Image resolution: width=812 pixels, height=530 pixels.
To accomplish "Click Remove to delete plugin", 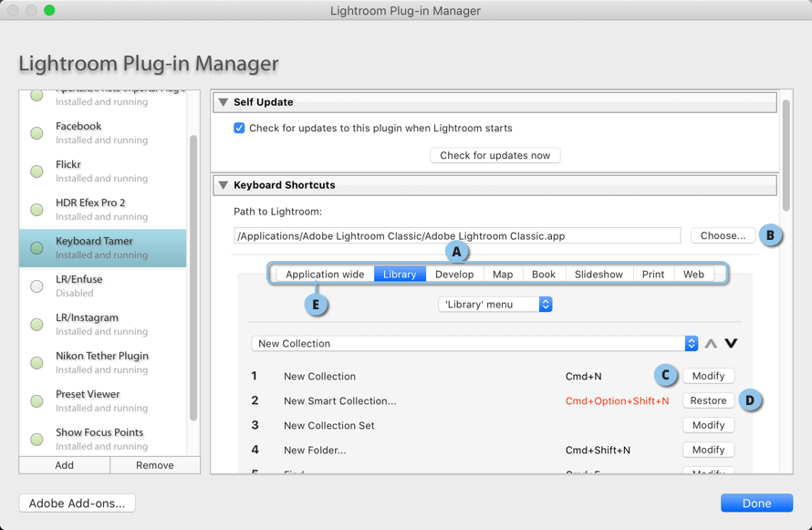I will [155, 465].
